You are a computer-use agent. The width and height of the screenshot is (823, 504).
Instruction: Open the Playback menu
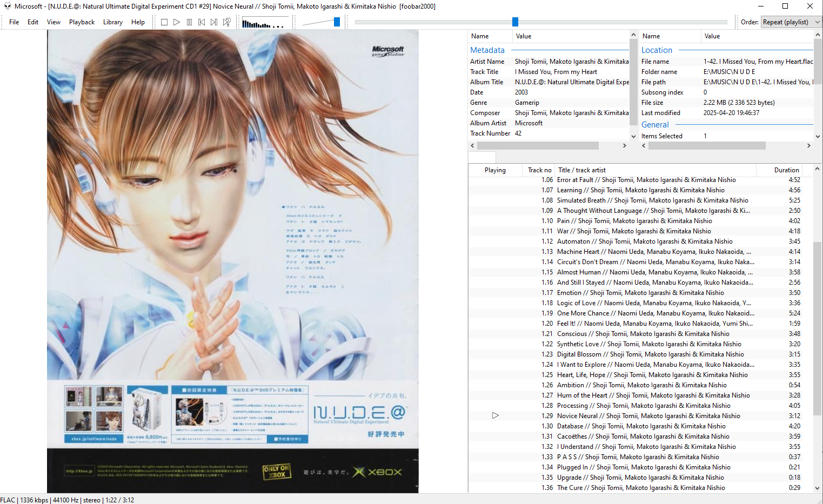tap(82, 22)
